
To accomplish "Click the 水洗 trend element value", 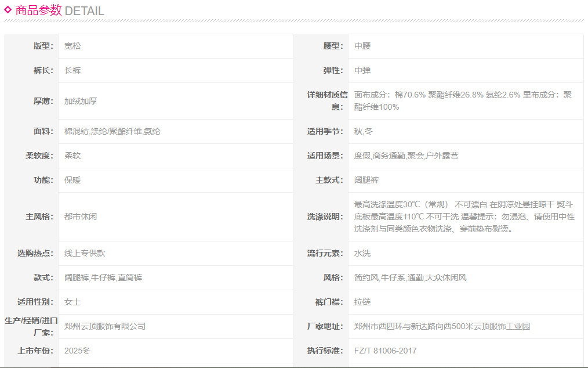I will [362, 253].
